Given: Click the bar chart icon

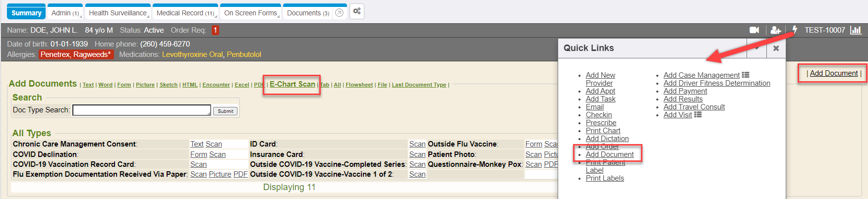Looking at the screenshot, I should click(856, 30).
